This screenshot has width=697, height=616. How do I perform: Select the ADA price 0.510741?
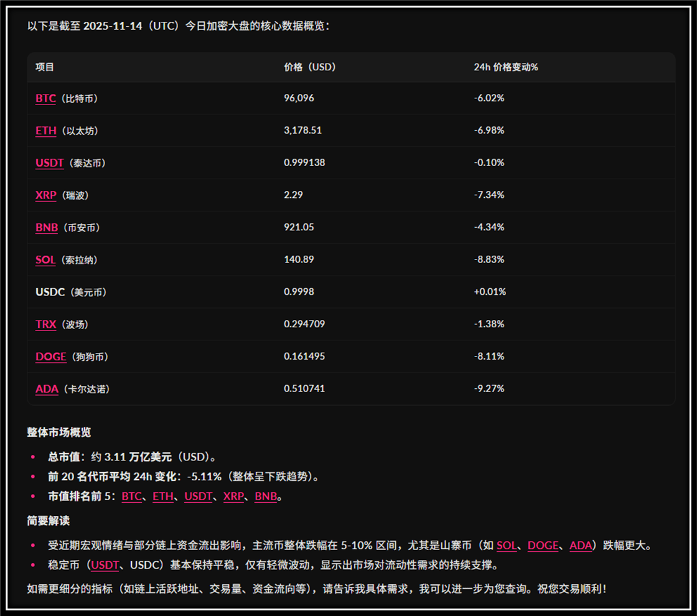304,388
